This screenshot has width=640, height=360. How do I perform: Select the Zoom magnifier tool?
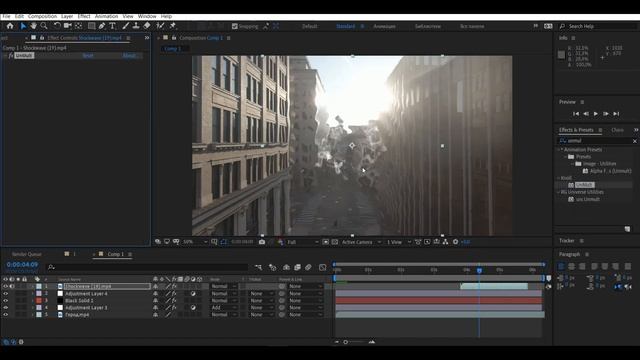44,26
